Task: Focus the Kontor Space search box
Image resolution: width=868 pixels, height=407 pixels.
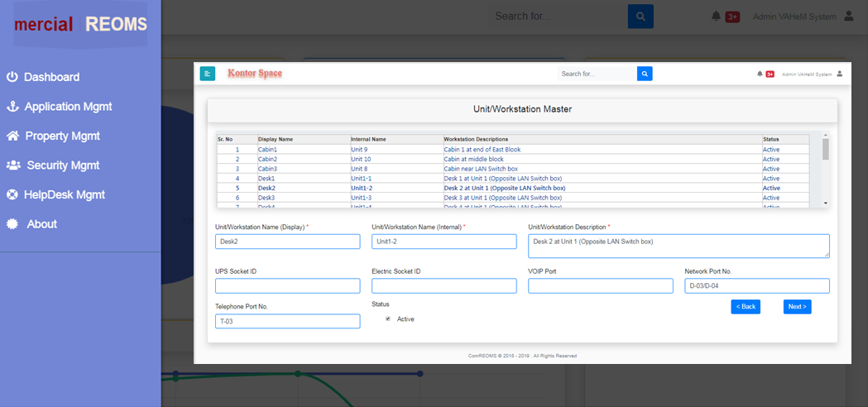Action: (x=597, y=74)
